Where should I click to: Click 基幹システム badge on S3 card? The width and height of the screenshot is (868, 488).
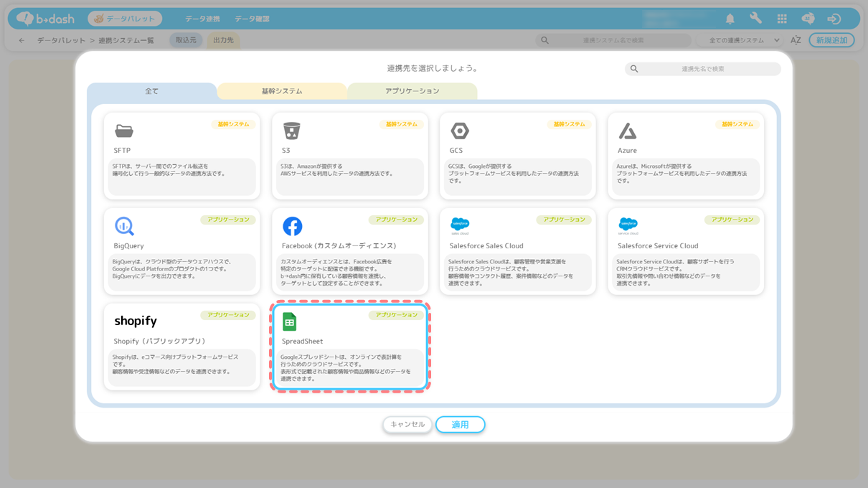point(401,124)
